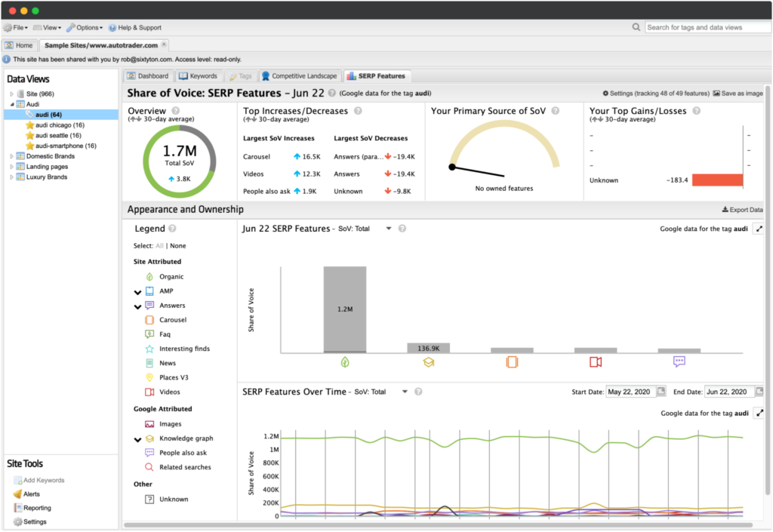Toggle the Knowledge graph checkmark in legend
Viewport: 773px width, 532px height.
137,439
